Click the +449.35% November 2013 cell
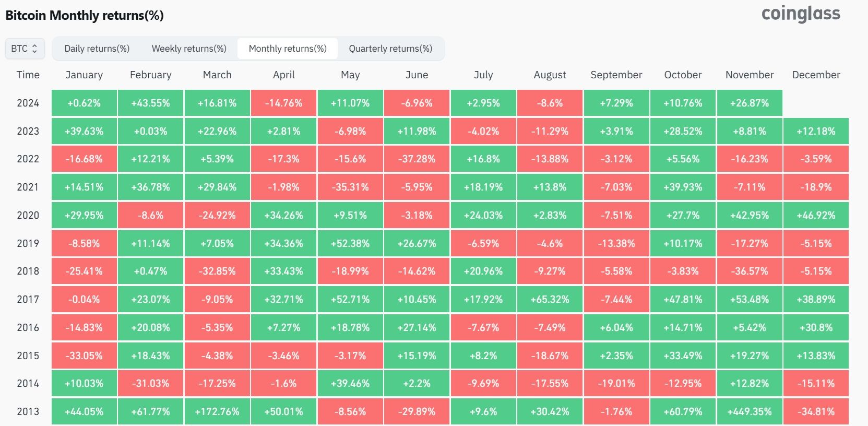The image size is (868, 426). pos(750,411)
